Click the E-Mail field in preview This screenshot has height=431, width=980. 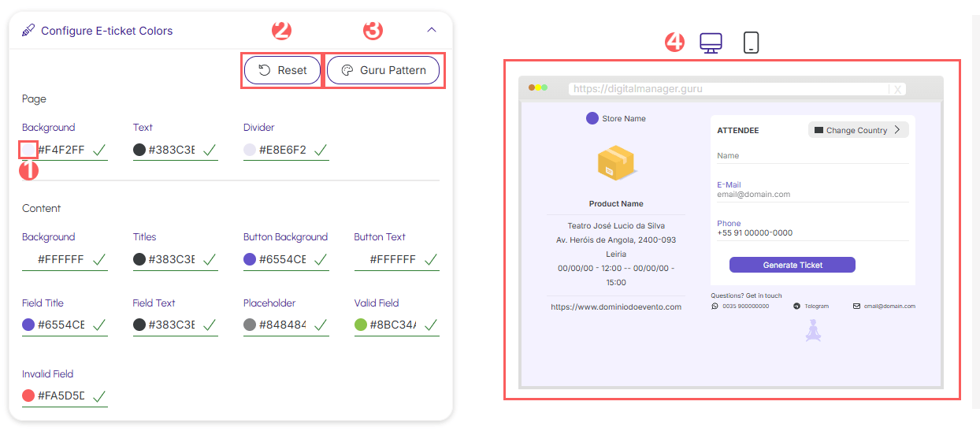tap(813, 190)
